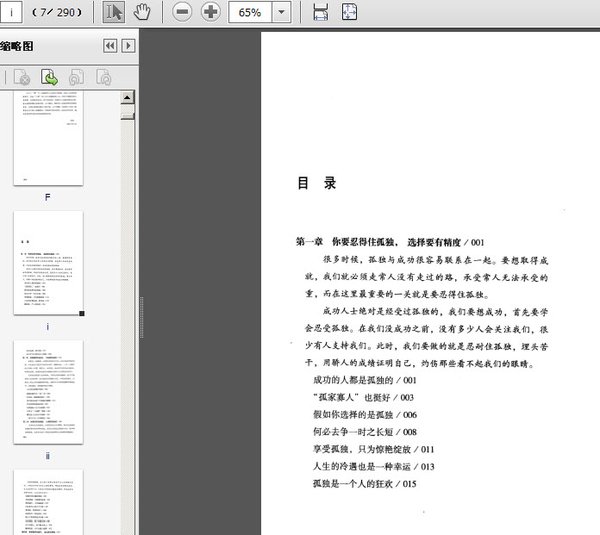Click the page number input field

[10, 12]
